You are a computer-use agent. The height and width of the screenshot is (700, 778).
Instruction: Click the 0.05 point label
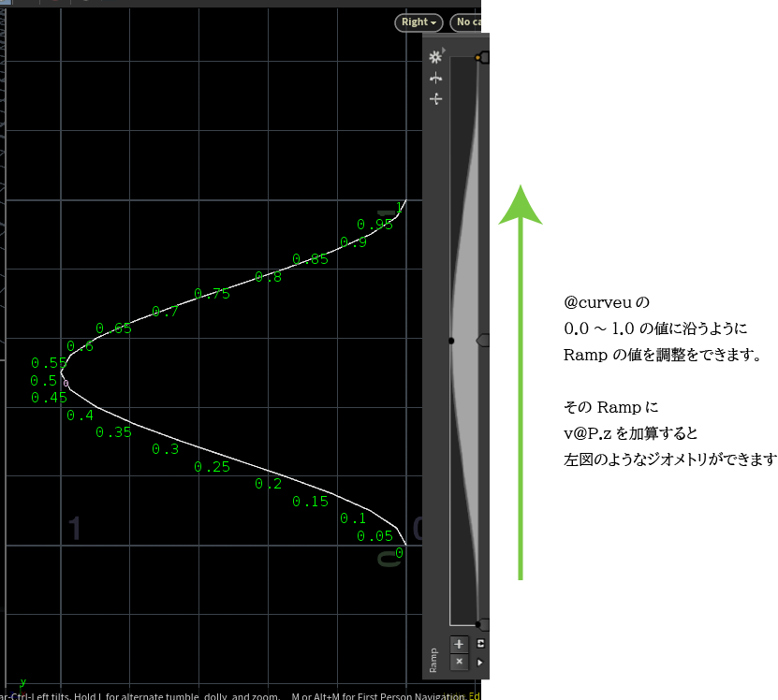[x=374, y=536]
